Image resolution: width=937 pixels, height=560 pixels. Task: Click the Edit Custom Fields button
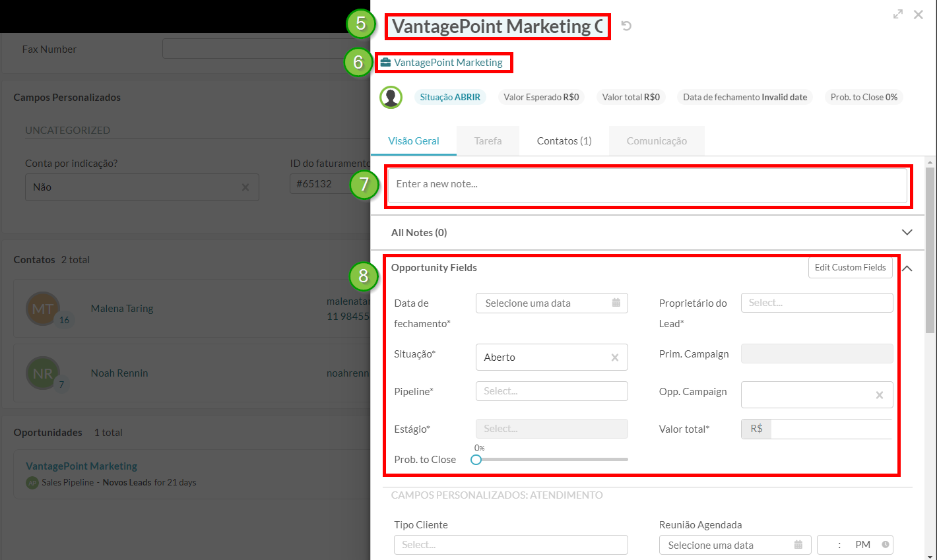pos(850,267)
